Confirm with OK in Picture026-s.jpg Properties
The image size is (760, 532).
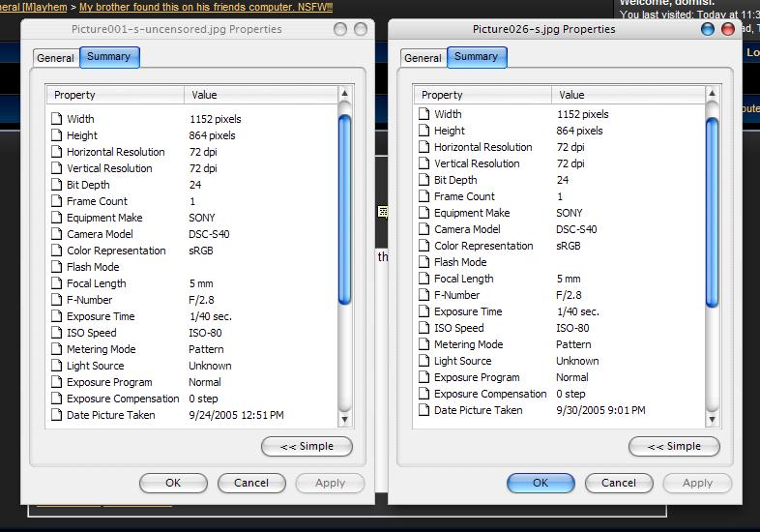click(541, 483)
